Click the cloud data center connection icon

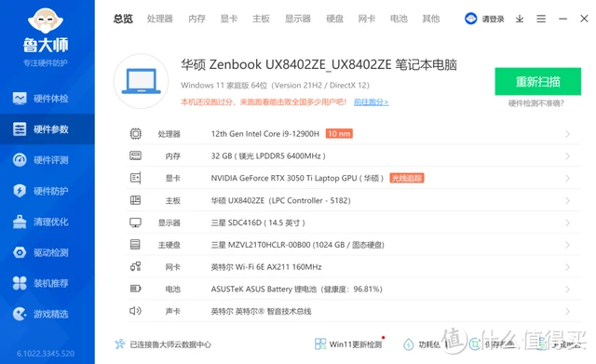(120, 344)
